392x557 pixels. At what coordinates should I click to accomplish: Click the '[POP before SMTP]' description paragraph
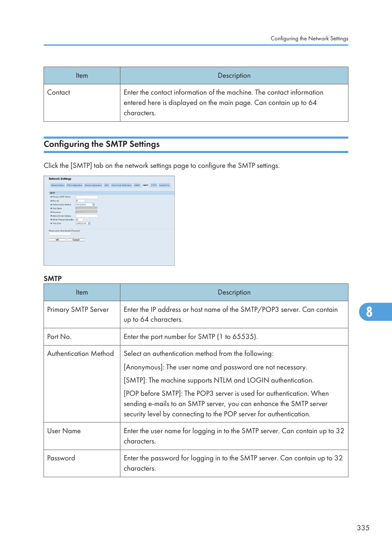click(x=226, y=404)
